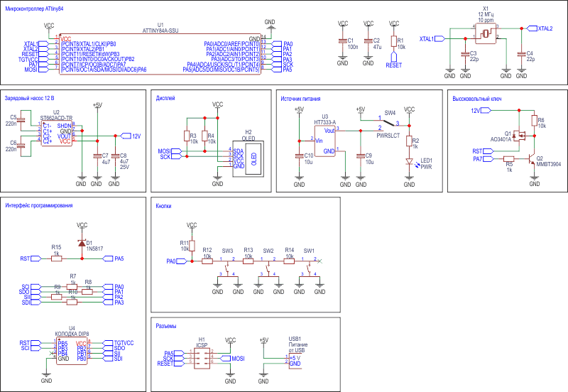Select the ST662ACD-TR charge pump U2
The height and width of the screenshot is (392, 568).
tap(57, 134)
